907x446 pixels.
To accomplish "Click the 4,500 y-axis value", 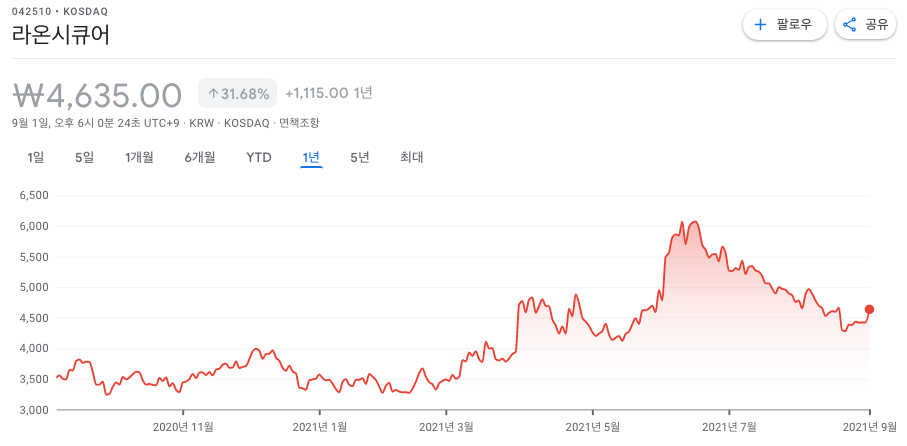I will tap(35, 318).
